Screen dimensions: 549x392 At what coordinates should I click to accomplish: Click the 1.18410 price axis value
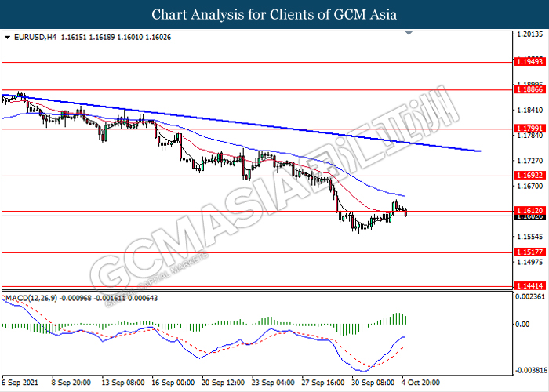coord(529,111)
